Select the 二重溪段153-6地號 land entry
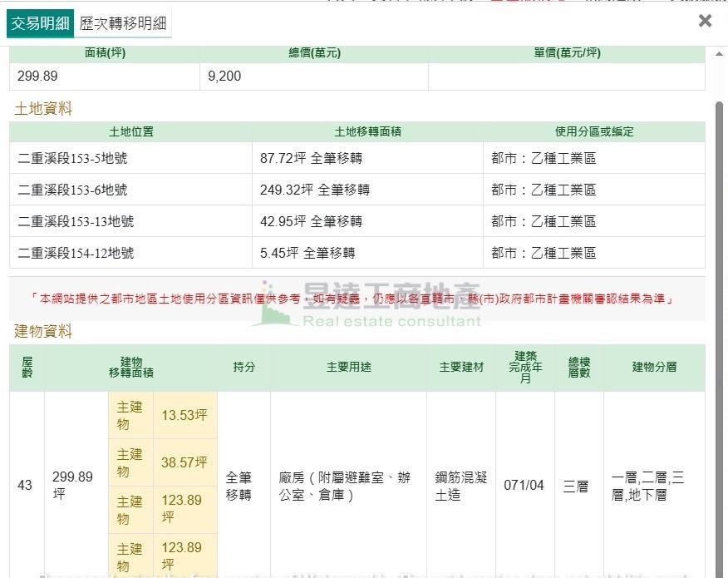 point(73,190)
